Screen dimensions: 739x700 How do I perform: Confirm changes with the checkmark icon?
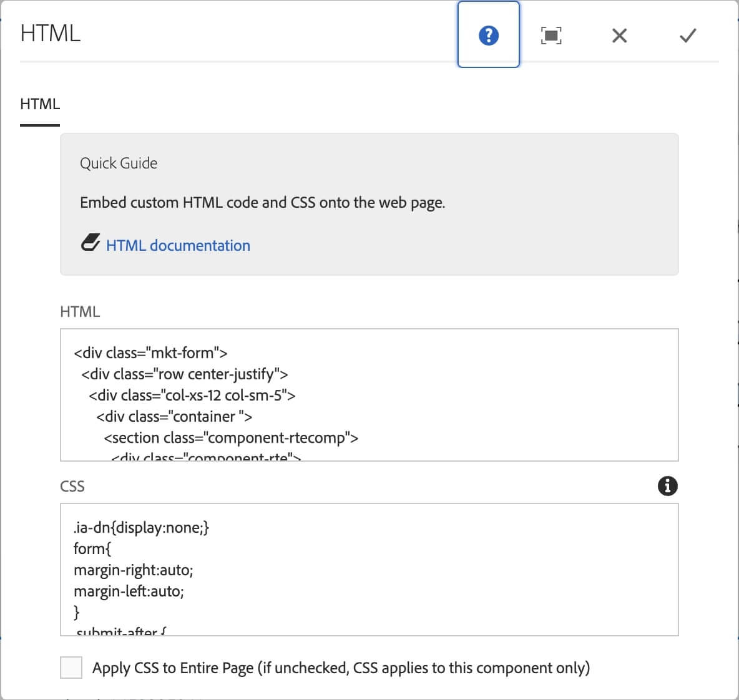click(688, 36)
